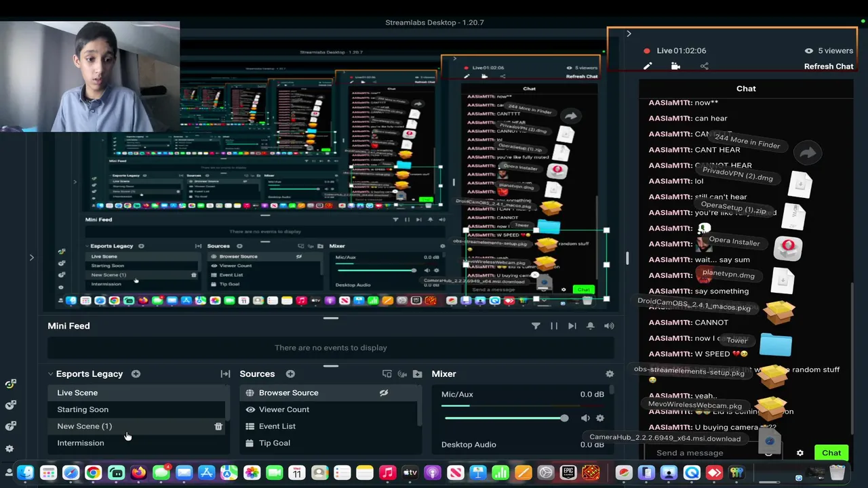Image resolution: width=868 pixels, height=488 pixels.
Task: Mute the Mic/Aux channel
Action: [x=585, y=418]
